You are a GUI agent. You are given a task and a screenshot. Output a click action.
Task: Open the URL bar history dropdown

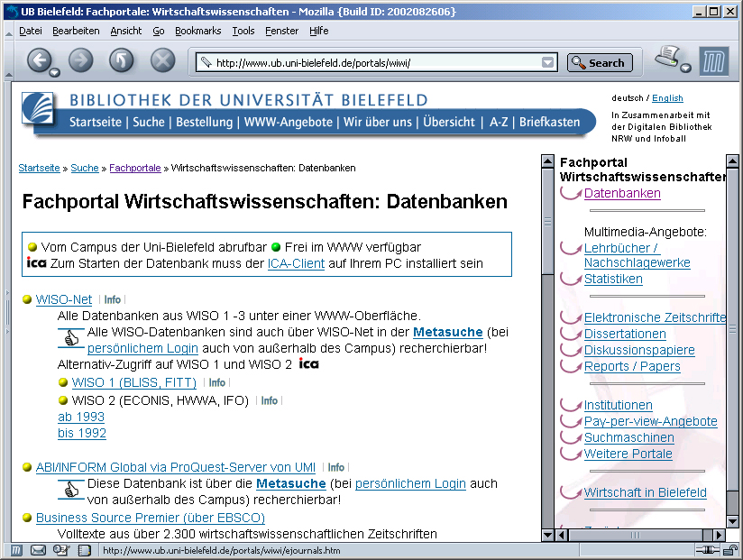pyautogui.click(x=547, y=63)
